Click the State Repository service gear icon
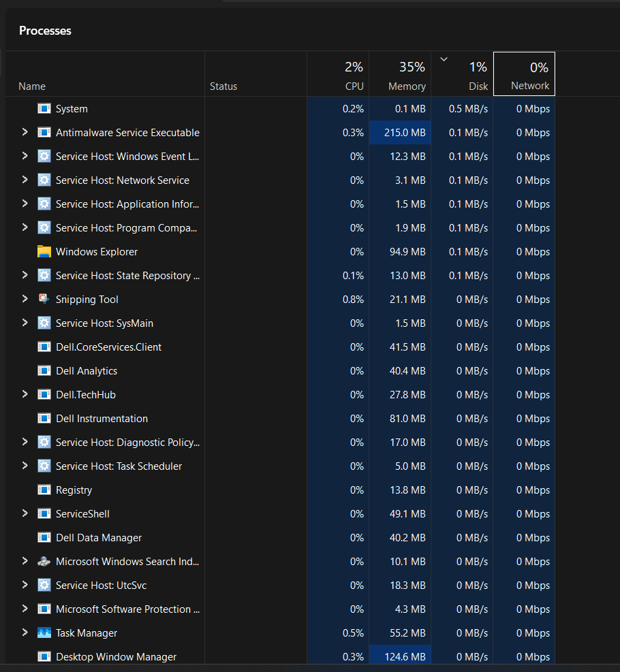Viewport: 620px width, 672px height. tap(44, 275)
